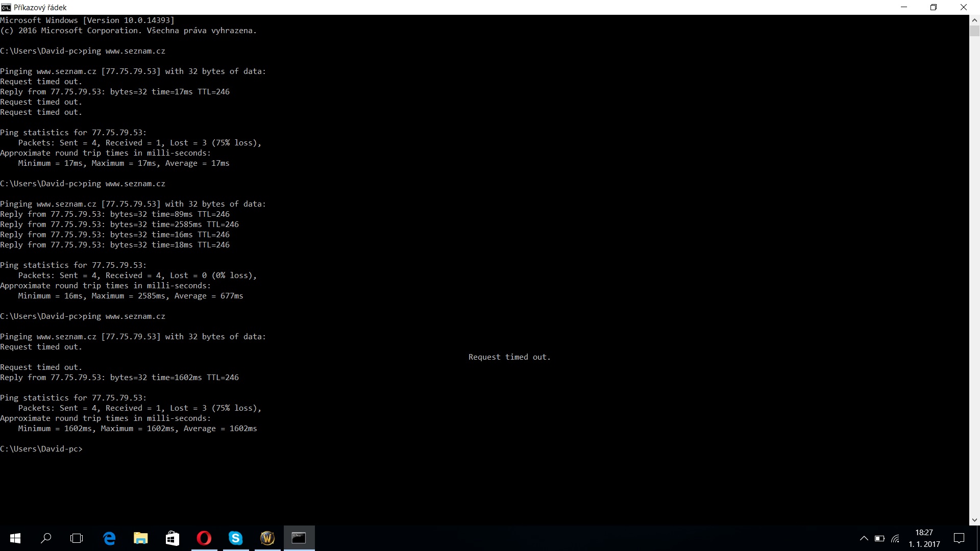980x551 pixels.
Task: Click Command Prompt taskbar button
Action: click(x=299, y=538)
